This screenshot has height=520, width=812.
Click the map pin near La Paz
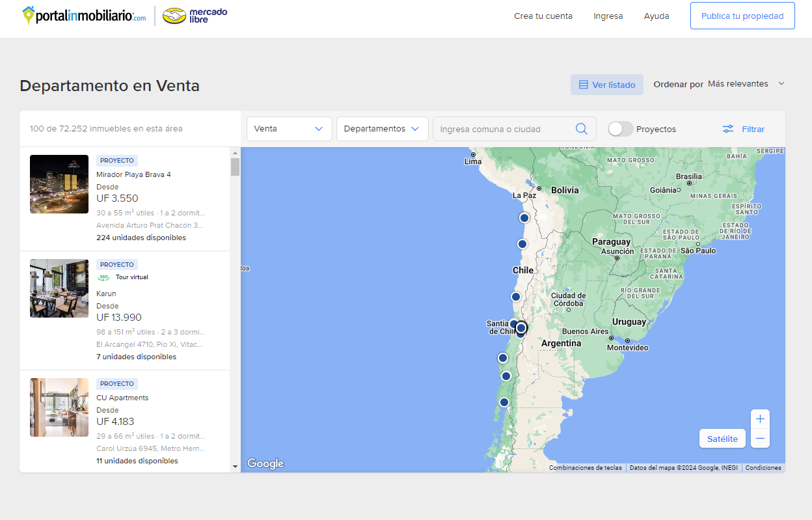[524, 217]
